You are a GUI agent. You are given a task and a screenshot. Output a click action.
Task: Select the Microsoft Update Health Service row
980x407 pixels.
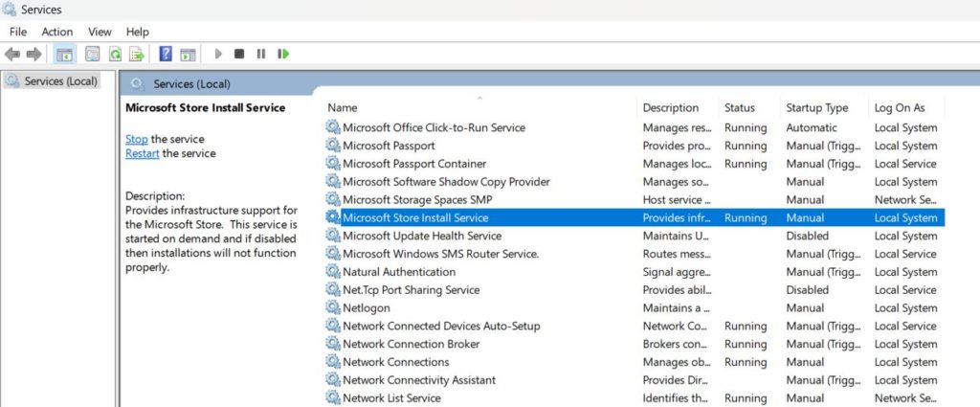tap(421, 236)
